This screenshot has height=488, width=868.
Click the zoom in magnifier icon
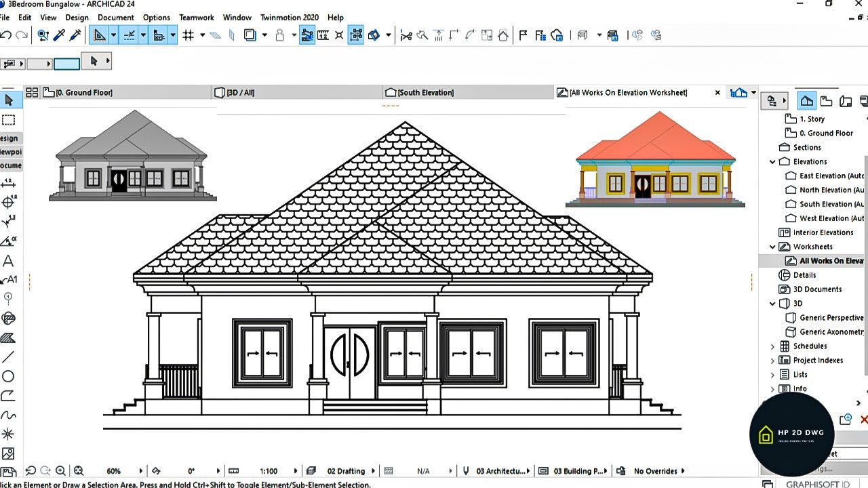point(60,471)
